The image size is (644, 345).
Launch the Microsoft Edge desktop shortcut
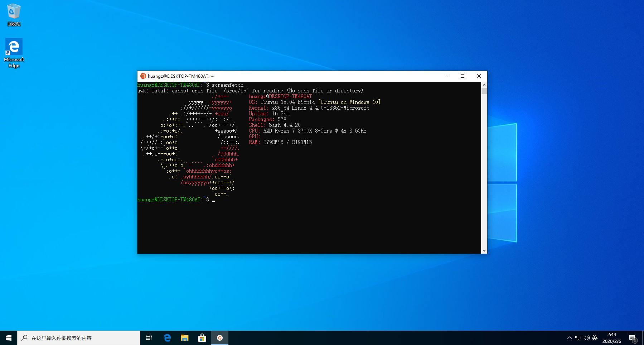tap(14, 47)
